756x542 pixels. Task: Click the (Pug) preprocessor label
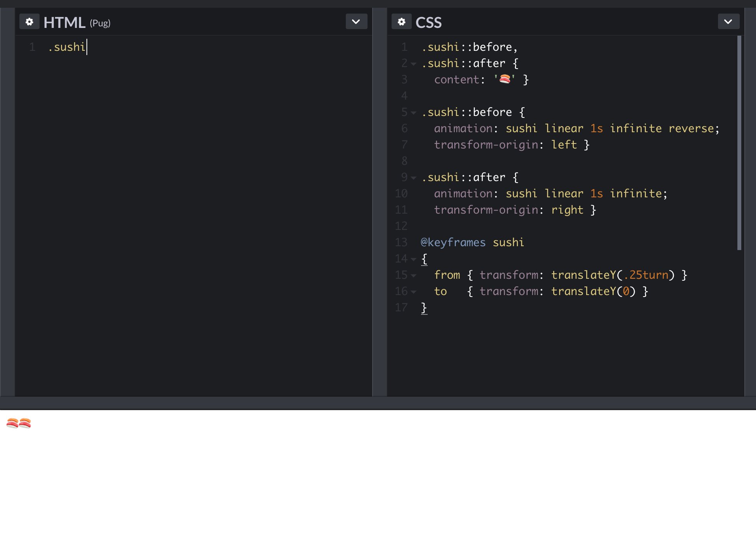[x=100, y=23]
